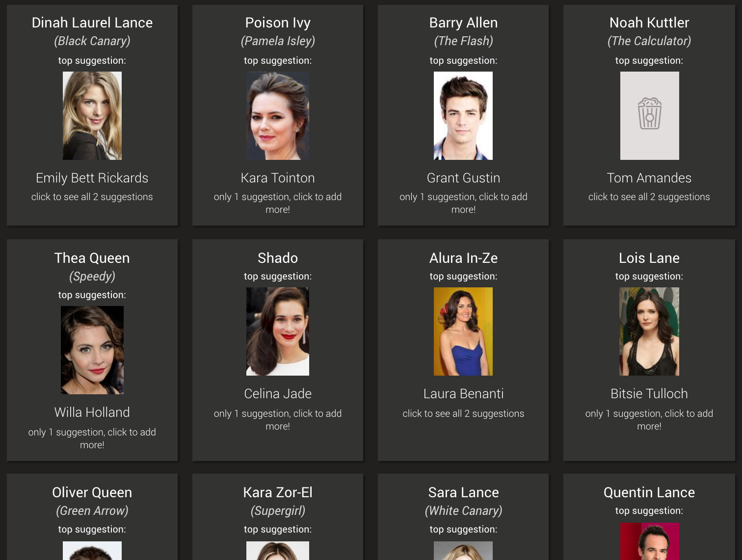Open the "Quentin Lance" character heading
Image resolution: width=742 pixels, height=560 pixels.
coord(649,492)
